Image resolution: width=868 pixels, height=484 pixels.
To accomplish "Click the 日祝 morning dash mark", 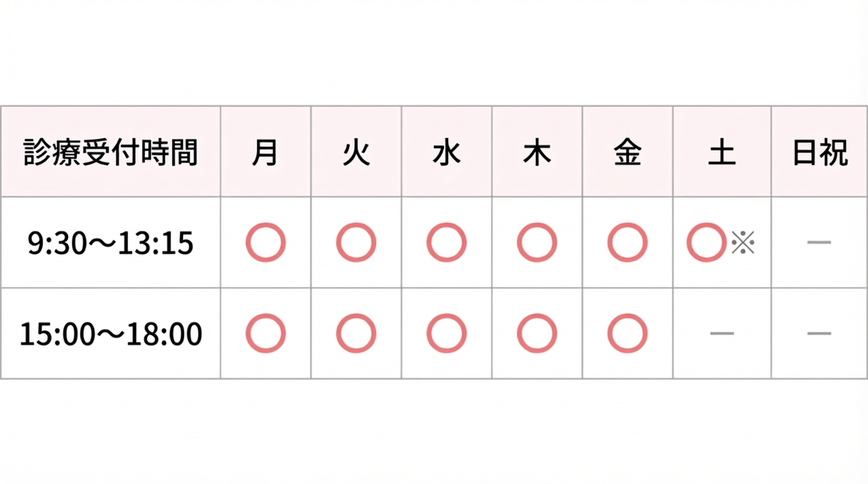I will pyautogui.click(x=819, y=243).
